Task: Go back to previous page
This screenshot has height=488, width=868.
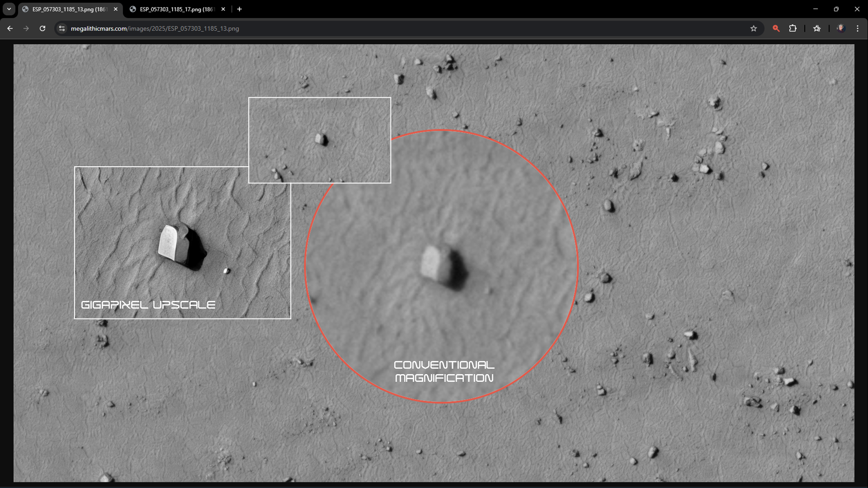Action: click(x=10, y=28)
